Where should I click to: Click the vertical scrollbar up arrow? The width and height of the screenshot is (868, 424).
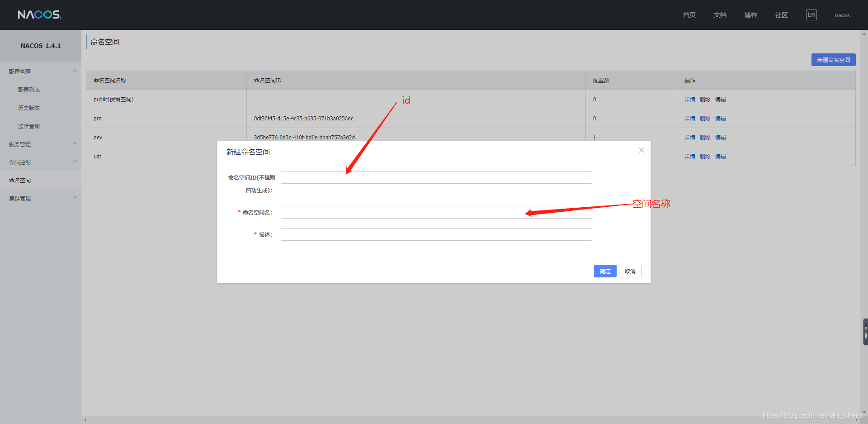[x=864, y=33]
